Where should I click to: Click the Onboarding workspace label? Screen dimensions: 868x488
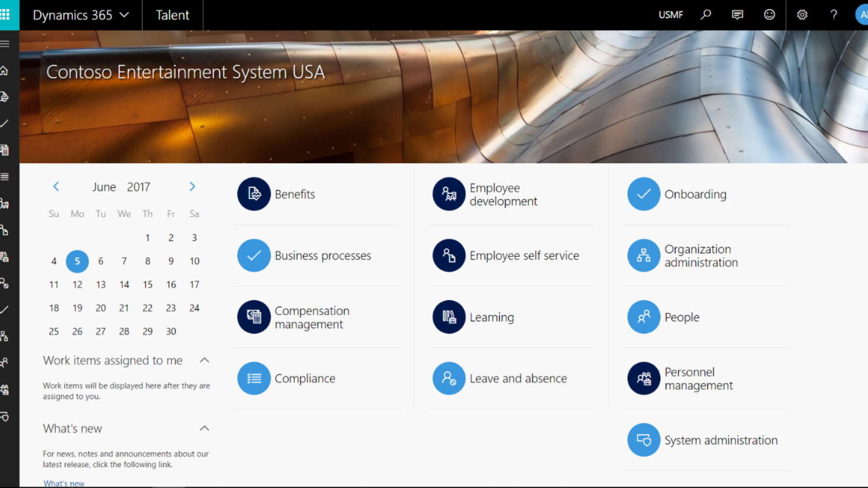[696, 194]
